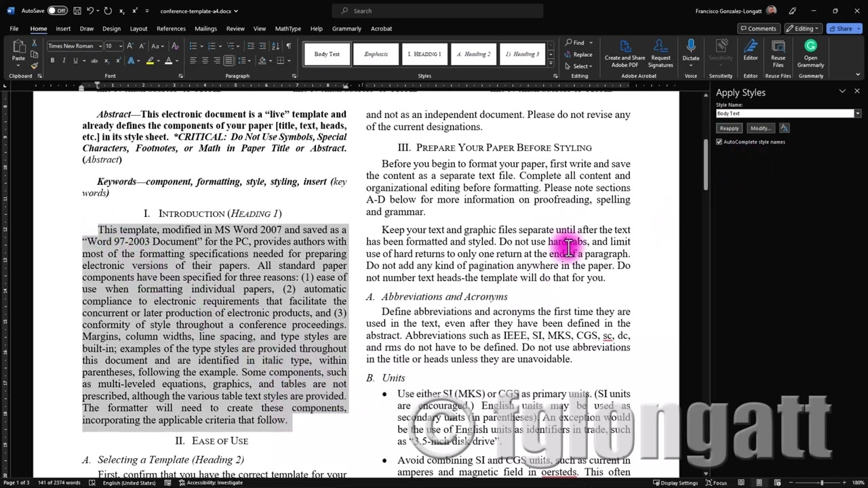This screenshot has height=488, width=868.
Task: Apply yellow text highlight color
Action: pyautogui.click(x=149, y=60)
